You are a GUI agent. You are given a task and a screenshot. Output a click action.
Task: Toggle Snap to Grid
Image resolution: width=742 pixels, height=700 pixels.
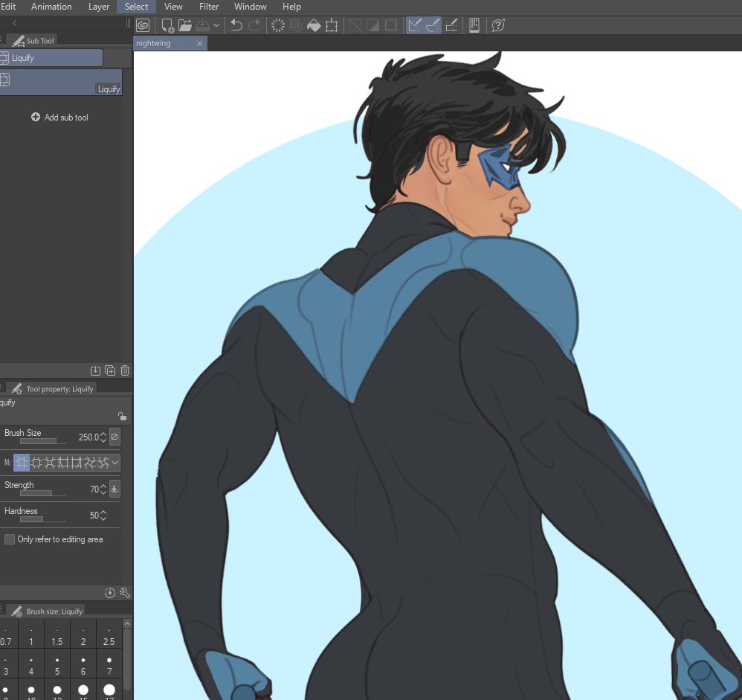click(451, 25)
